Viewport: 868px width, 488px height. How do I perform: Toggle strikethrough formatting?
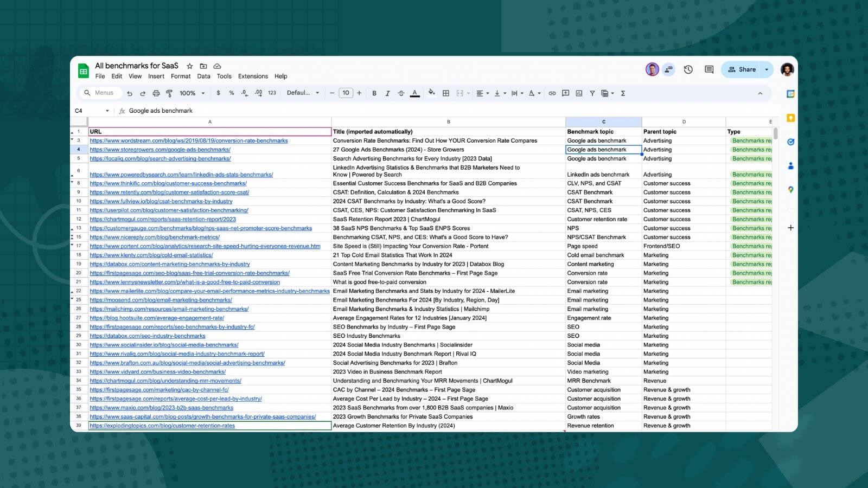tap(401, 93)
